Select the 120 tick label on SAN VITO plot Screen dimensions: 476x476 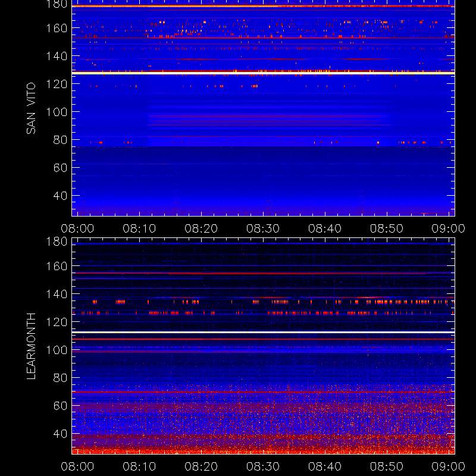(x=57, y=84)
